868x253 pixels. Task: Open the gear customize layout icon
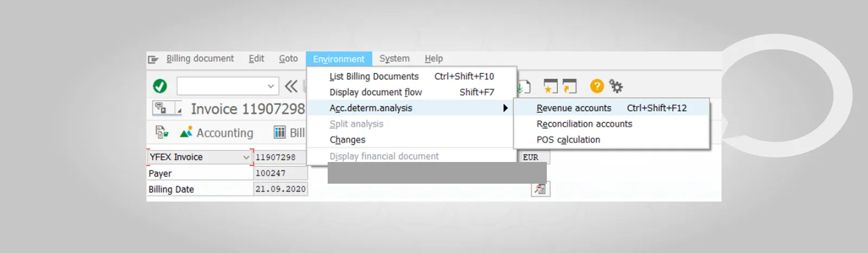pos(616,86)
